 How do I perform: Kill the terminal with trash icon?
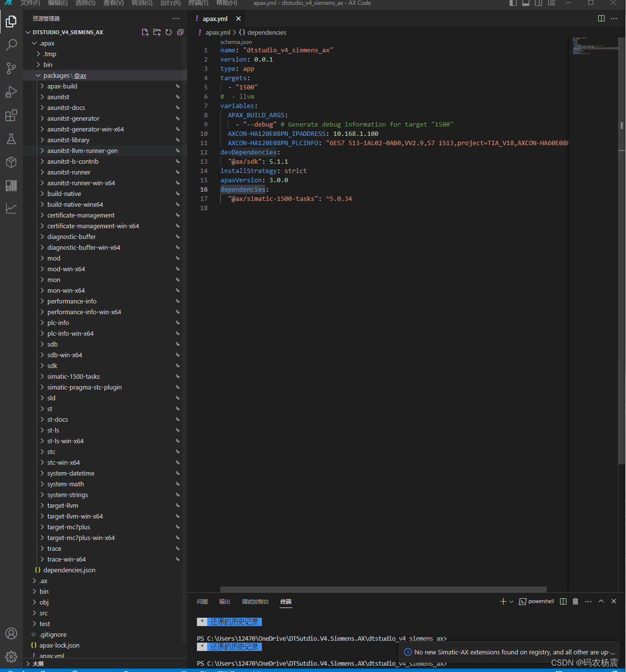(576, 602)
